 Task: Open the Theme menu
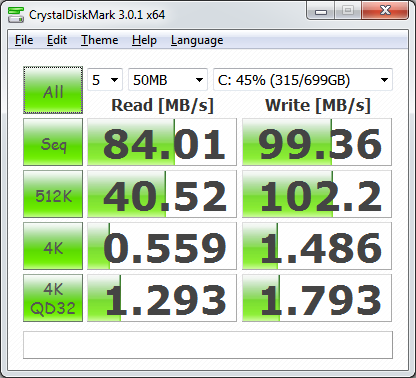point(100,40)
